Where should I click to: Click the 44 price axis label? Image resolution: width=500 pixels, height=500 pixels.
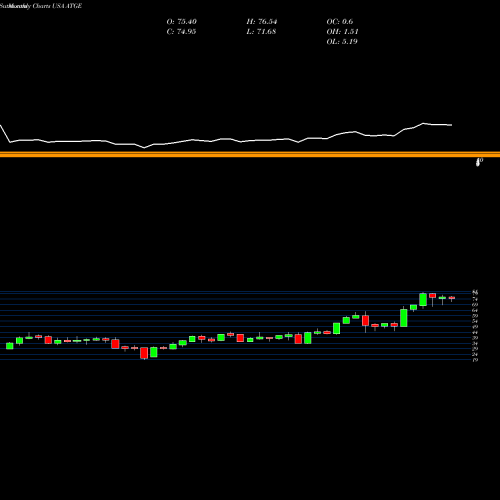pyautogui.click(x=475, y=332)
